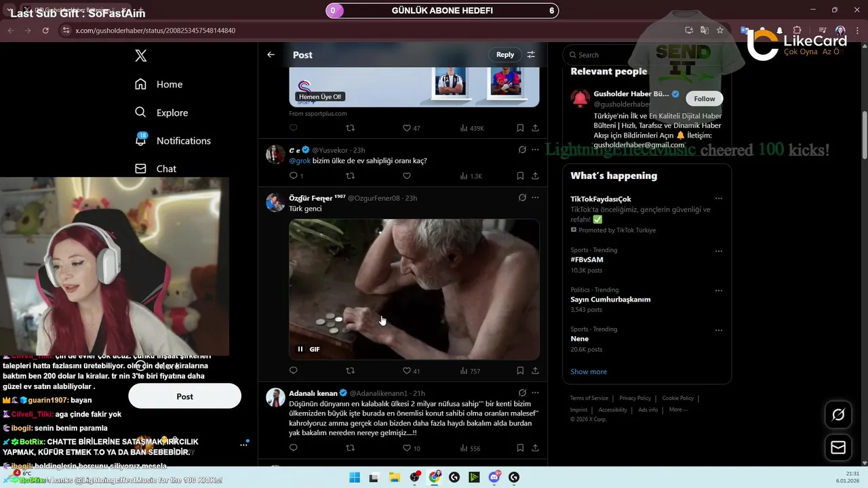Share the Türk genci post
The height and width of the screenshot is (488, 868).
click(535, 371)
